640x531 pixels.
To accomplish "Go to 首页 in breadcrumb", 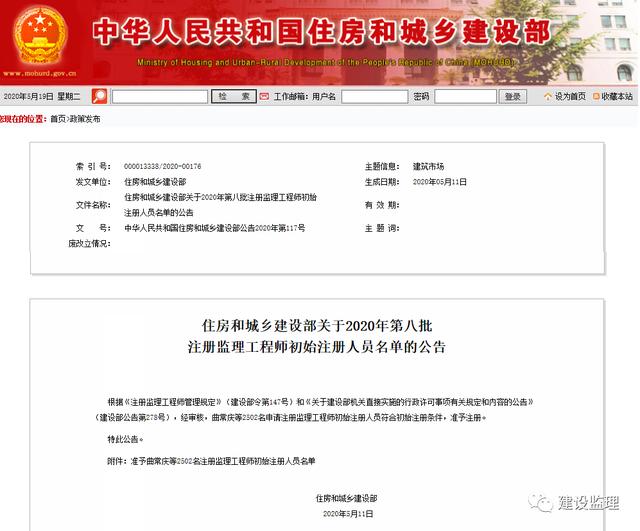I will click(58, 119).
